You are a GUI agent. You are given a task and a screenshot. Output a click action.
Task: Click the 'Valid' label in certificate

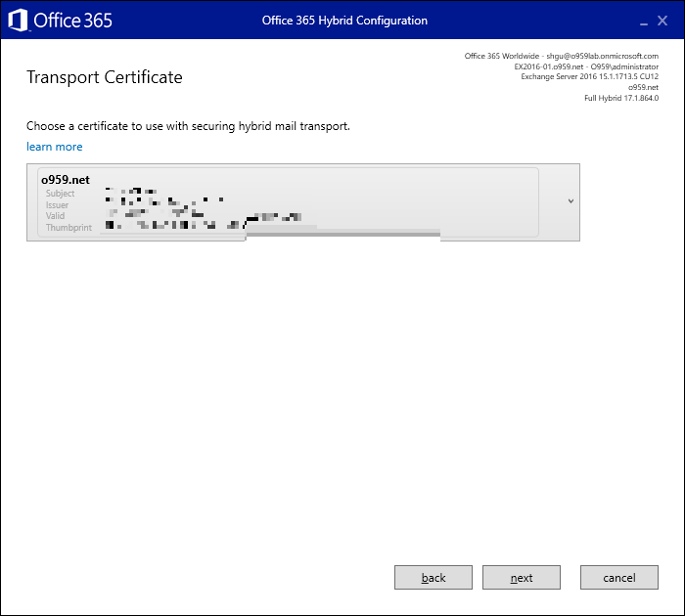point(55,216)
